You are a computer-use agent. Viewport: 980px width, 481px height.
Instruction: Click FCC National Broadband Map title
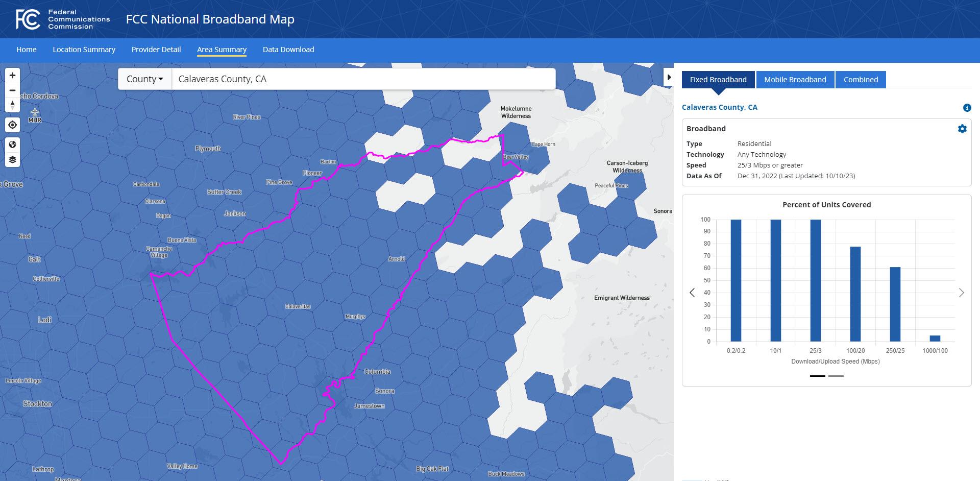tap(210, 19)
